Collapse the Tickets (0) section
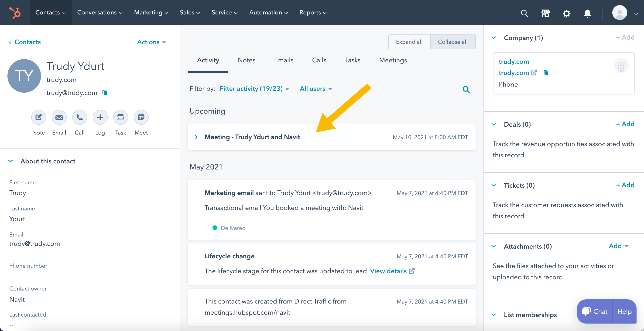The image size is (644, 331). pyautogui.click(x=494, y=185)
